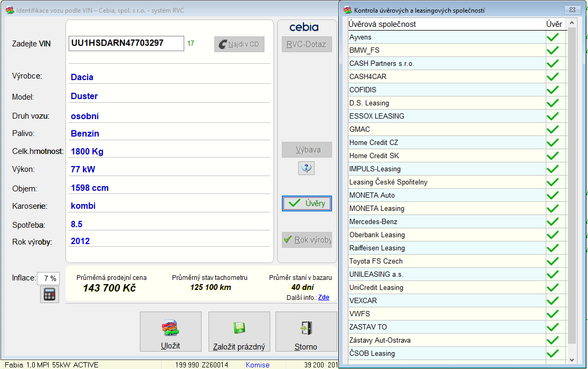The image size is (588, 369).
Task: Click the Benzín fuel value
Action: 85,134
